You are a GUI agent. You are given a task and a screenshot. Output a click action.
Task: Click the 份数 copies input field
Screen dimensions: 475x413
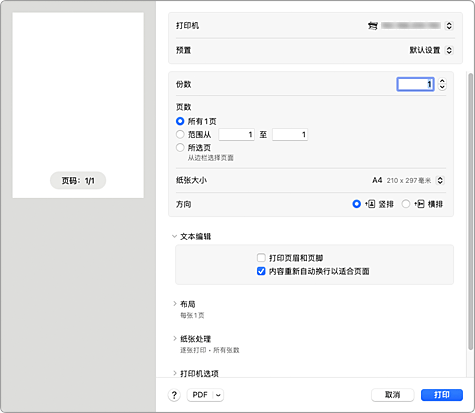pos(415,84)
